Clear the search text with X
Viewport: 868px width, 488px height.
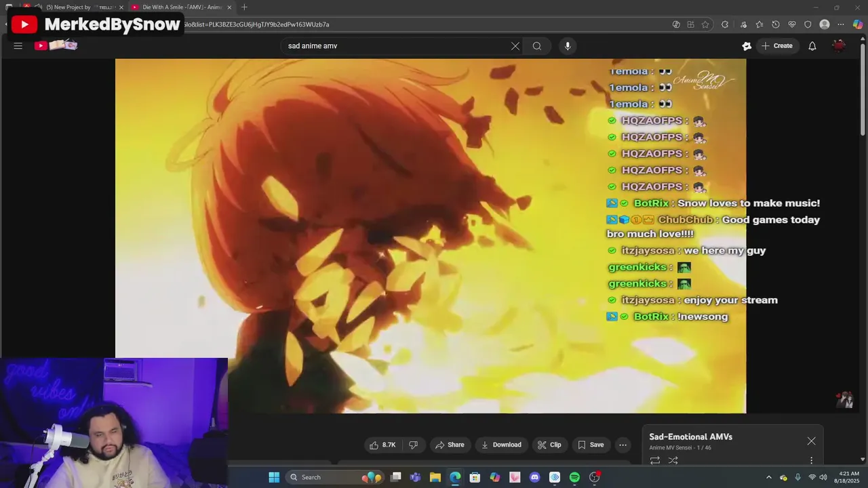pyautogui.click(x=515, y=46)
